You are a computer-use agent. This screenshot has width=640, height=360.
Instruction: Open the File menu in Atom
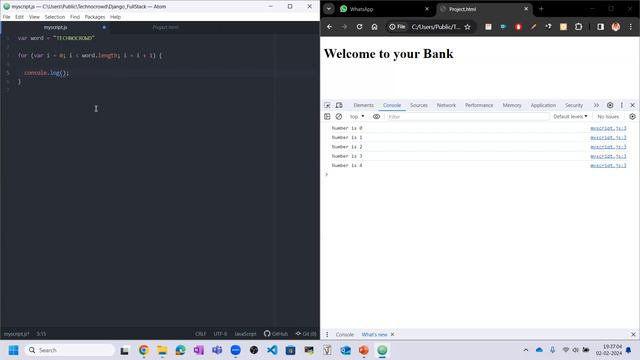(x=7, y=17)
